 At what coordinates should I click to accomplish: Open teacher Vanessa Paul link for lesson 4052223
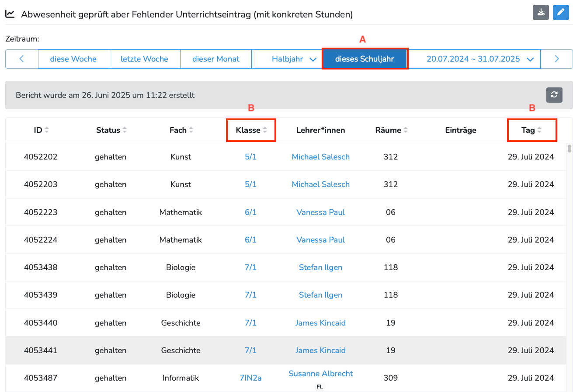(x=320, y=212)
